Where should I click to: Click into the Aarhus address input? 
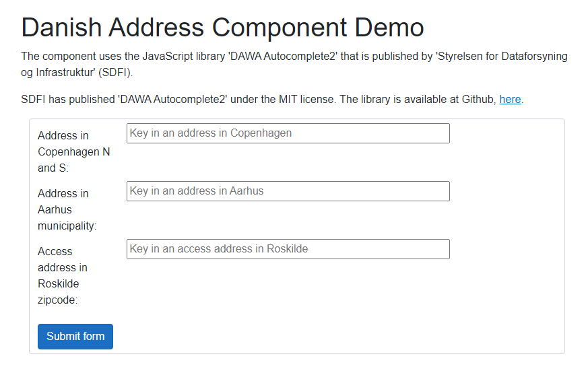pos(288,191)
